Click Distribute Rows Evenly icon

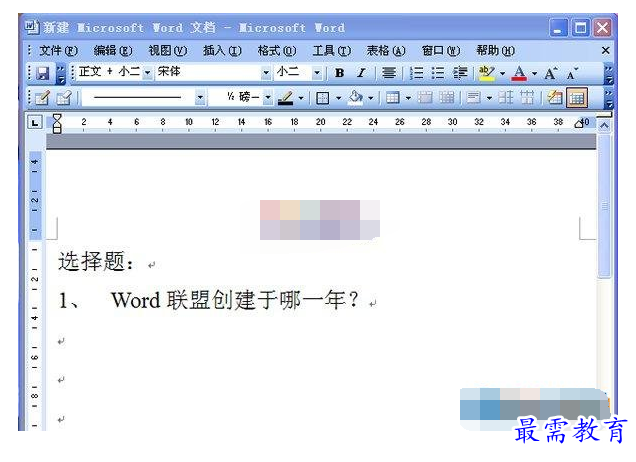[505, 98]
